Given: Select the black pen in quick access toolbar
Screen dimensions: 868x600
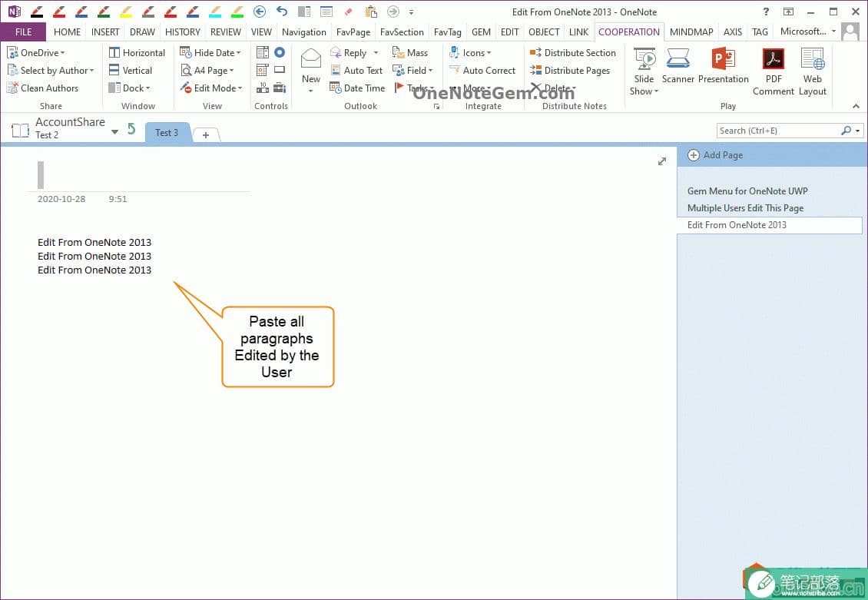Looking at the screenshot, I should pos(37,12).
